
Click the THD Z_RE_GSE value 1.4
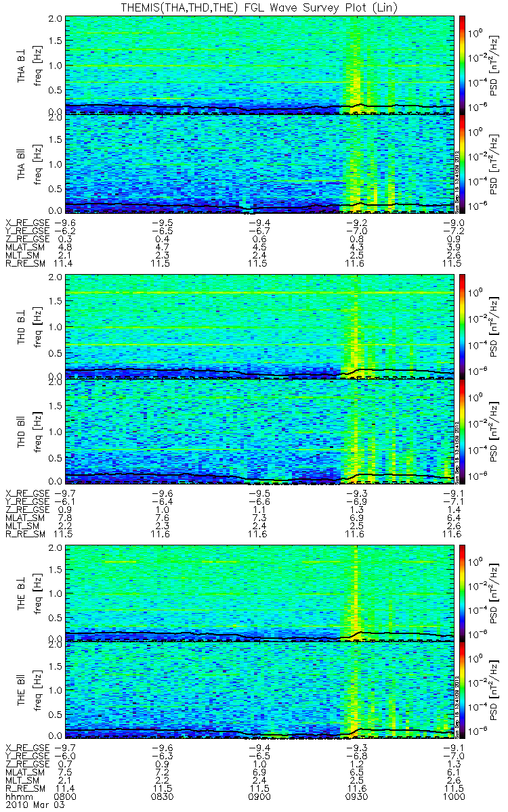coord(454,509)
